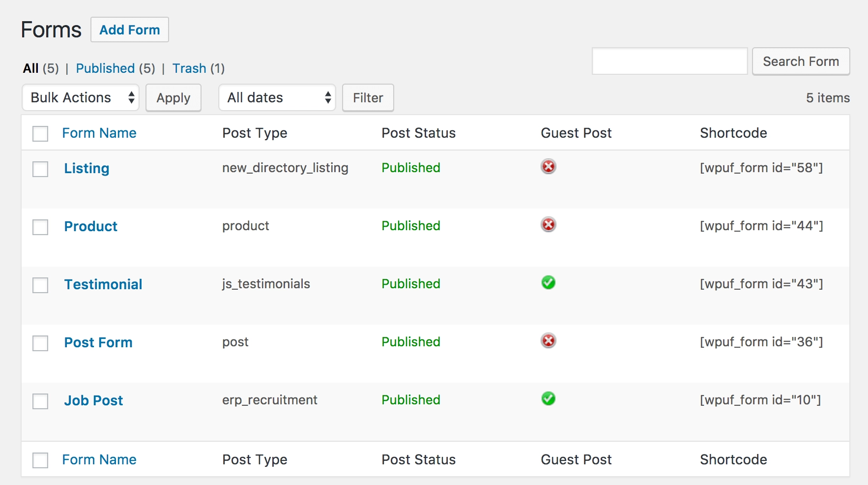Open the Bulk Actions dropdown
868x485 pixels.
coord(81,97)
